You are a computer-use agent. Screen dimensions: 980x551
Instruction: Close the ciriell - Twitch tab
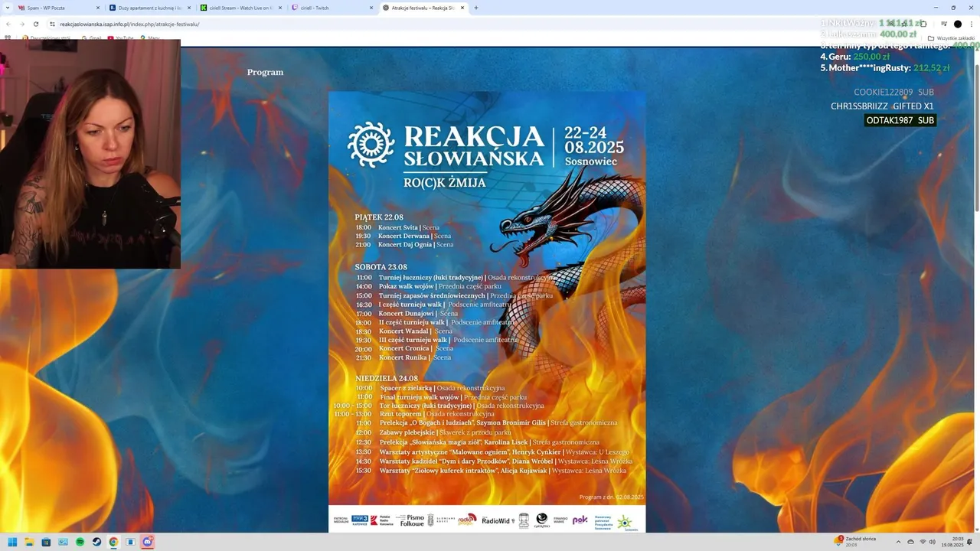(x=371, y=8)
